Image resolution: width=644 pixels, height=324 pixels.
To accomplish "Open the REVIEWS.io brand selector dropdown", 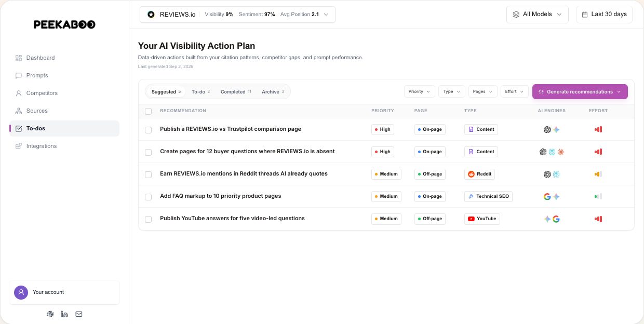I will (237, 15).
